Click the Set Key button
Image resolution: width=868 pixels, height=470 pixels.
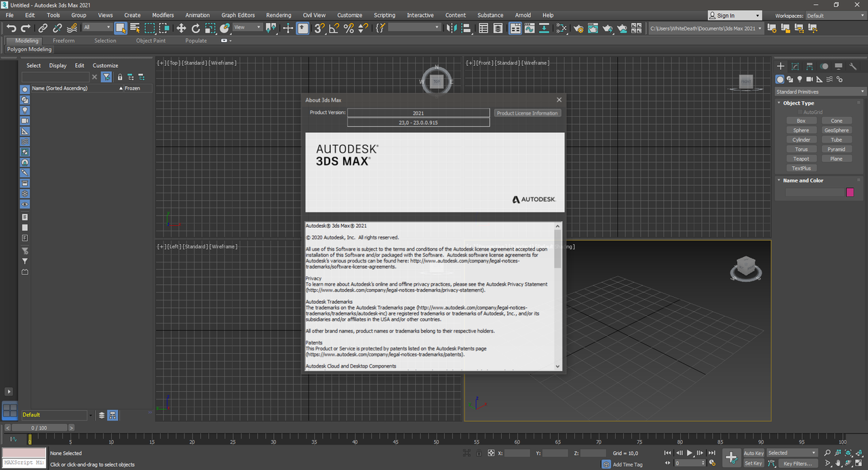(753, 463)
